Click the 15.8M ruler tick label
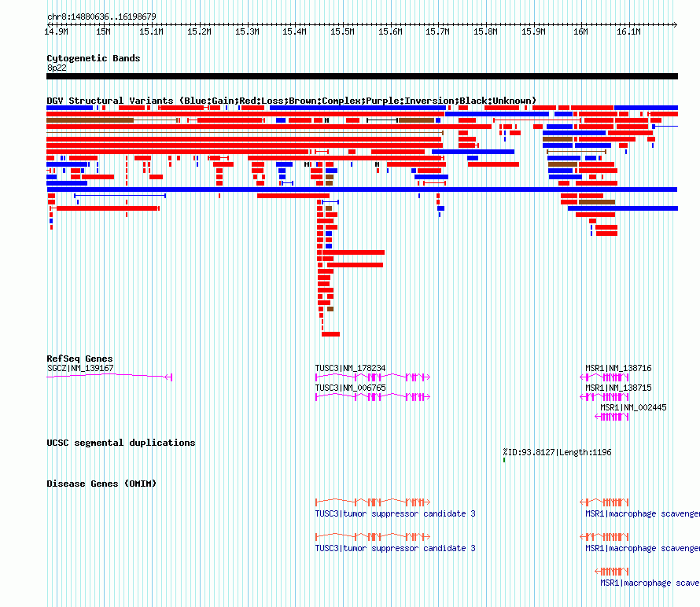This screenshot has width=700, height=607. click(x=486, y=31)
